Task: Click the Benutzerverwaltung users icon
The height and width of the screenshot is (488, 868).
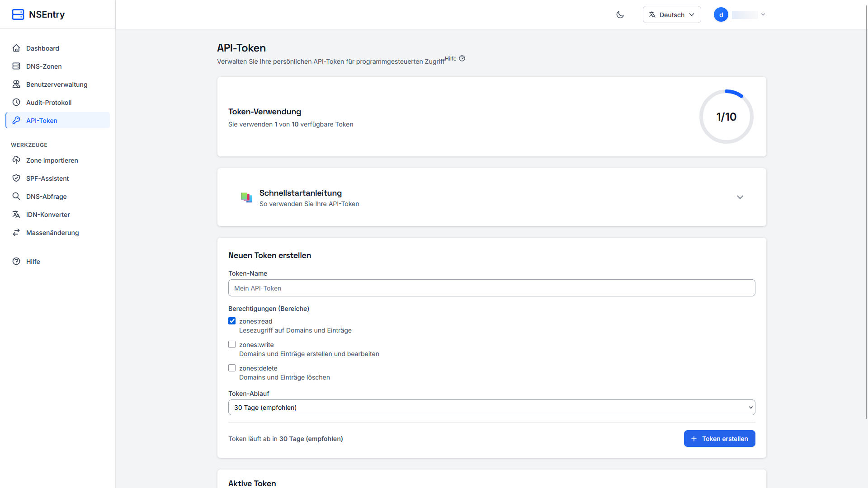Action: pos(16,84)
